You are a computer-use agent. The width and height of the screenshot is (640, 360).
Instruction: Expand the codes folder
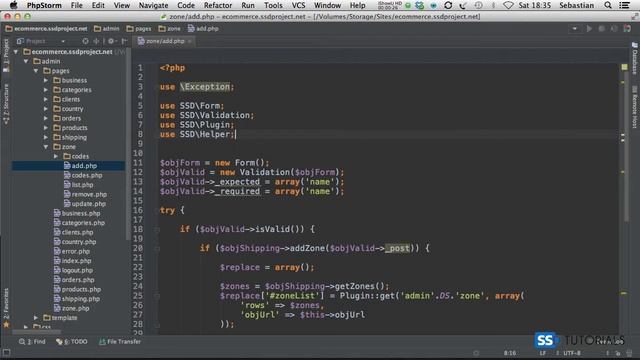56,156
